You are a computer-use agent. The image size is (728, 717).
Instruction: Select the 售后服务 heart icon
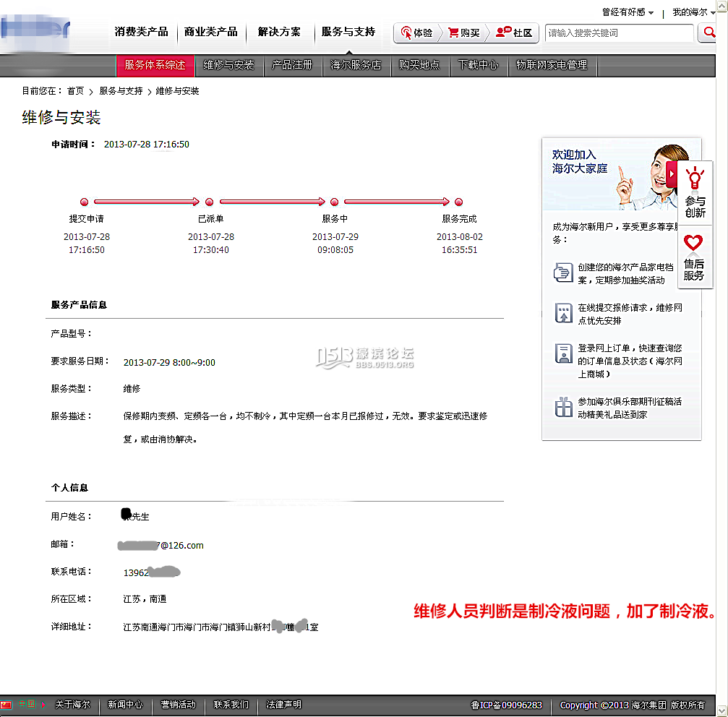[x=694, y=242]
